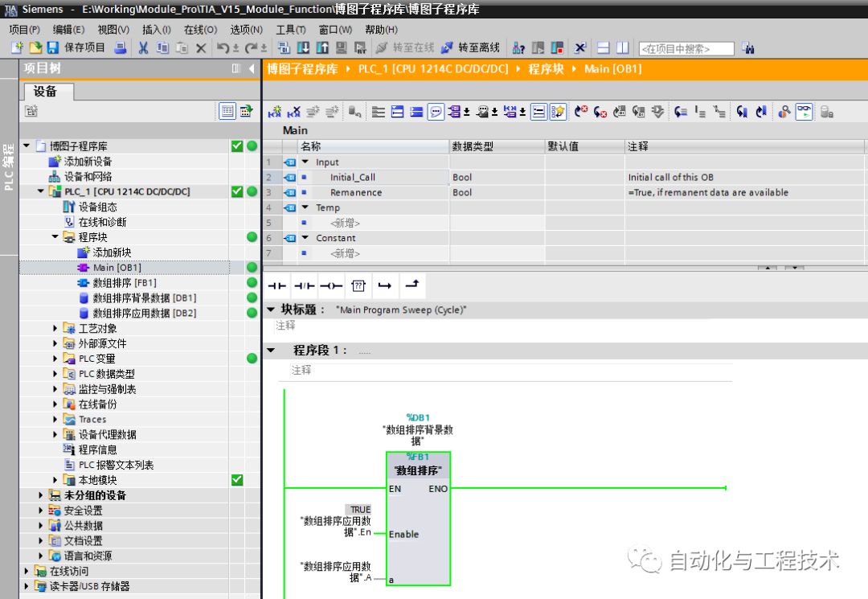
Task: Click the project search field
Action: coord(686,49)
